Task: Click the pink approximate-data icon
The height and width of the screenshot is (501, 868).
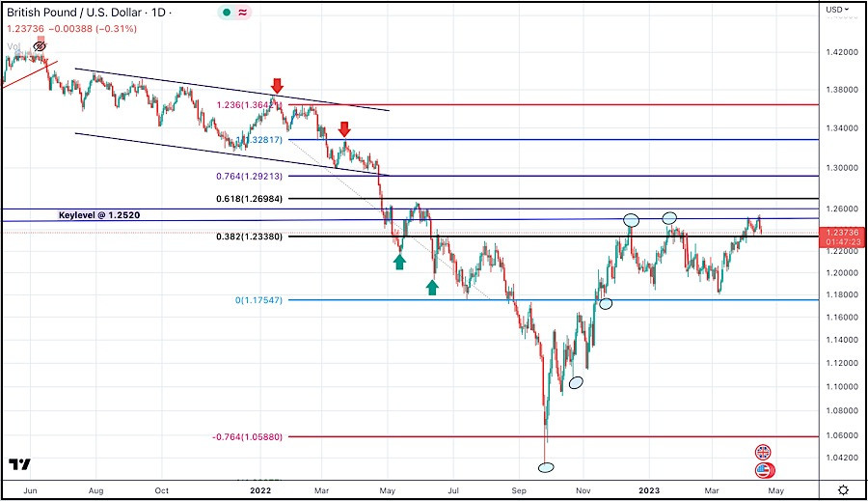Action: tap(243, 13)
